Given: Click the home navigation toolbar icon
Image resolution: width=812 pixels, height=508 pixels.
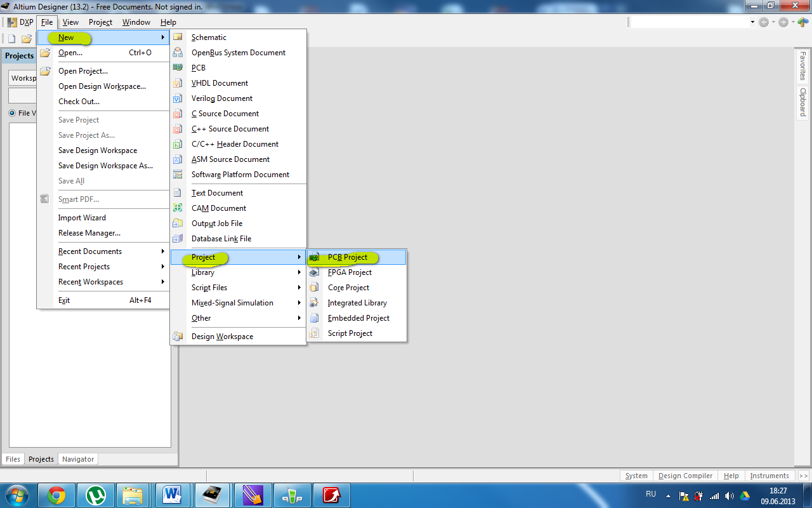Looking at the screenshot, I should (803, 22).
